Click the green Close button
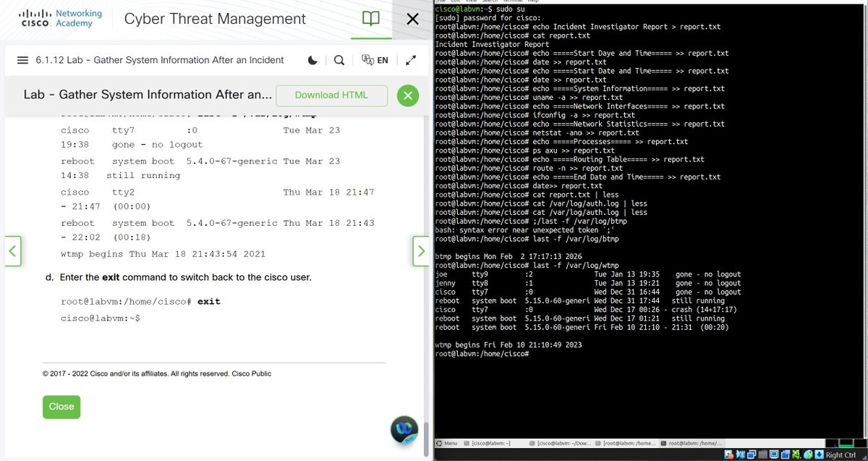Screen dimensions: 868x461 (x=61, y=407)
